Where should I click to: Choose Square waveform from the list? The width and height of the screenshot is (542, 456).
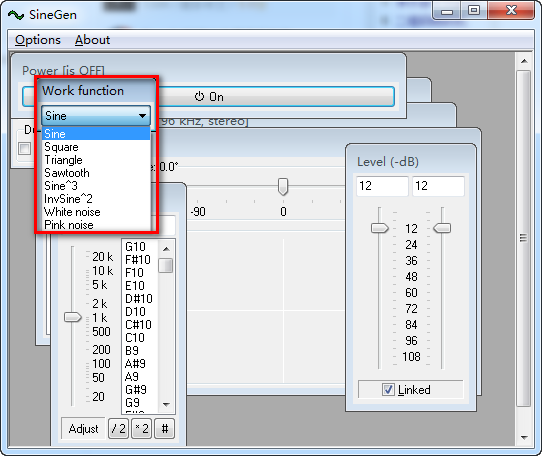(96, 147)
